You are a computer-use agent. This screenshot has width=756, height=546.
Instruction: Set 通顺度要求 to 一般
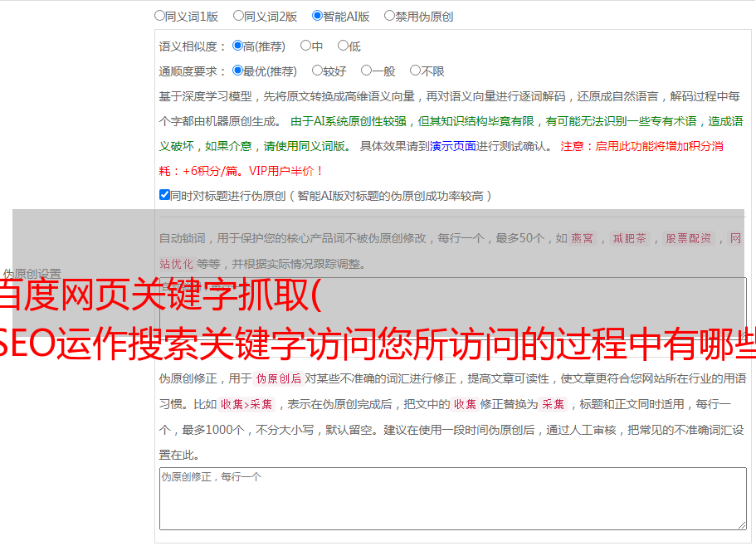[x=366, y=71]
